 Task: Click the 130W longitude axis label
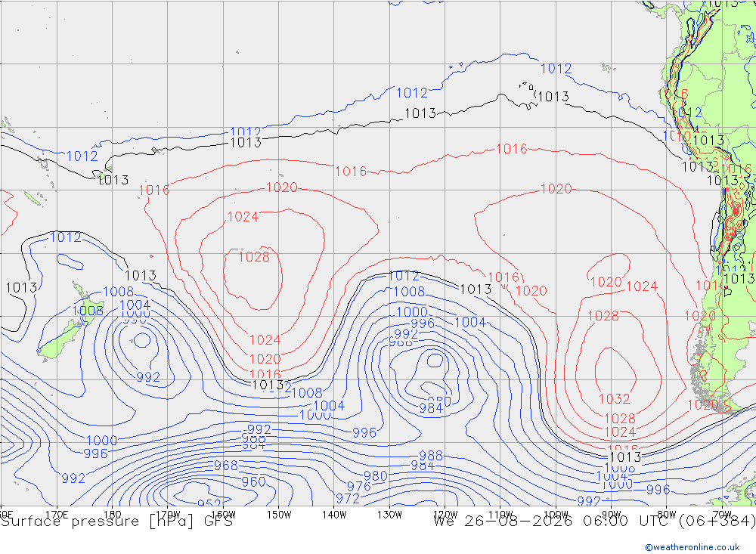pyautogui.click(x=389, y=515)
